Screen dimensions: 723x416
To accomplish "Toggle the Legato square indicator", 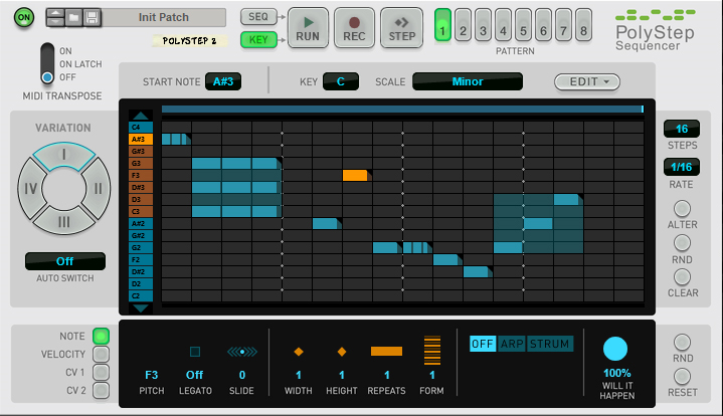I will 195,351.
